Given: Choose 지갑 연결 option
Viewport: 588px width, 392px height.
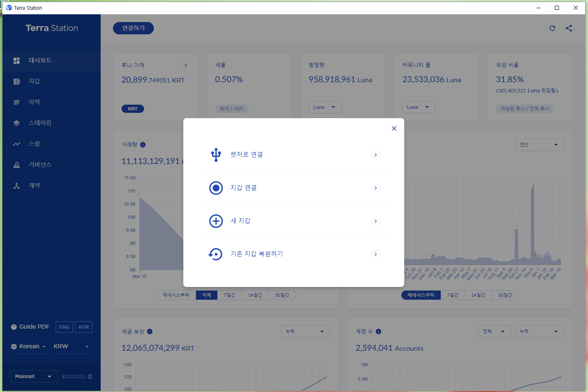Looking at the screenshot, I should 294,188.
